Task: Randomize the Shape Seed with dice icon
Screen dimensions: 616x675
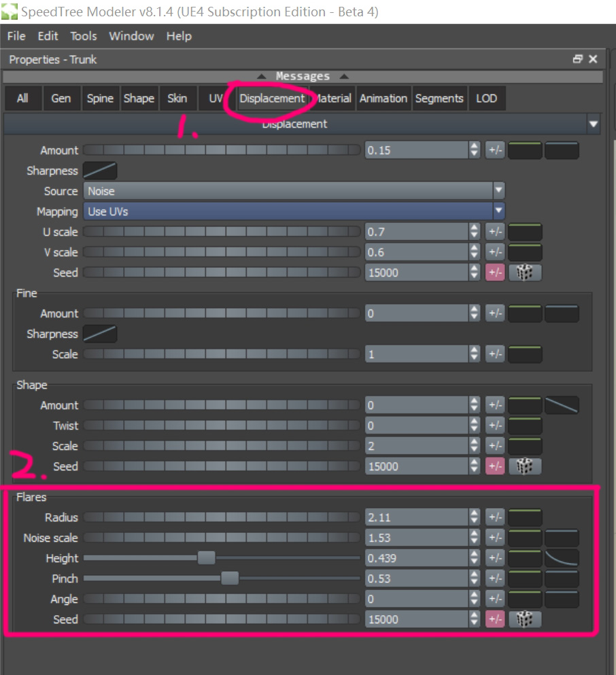Action: [x=524, y=466]
